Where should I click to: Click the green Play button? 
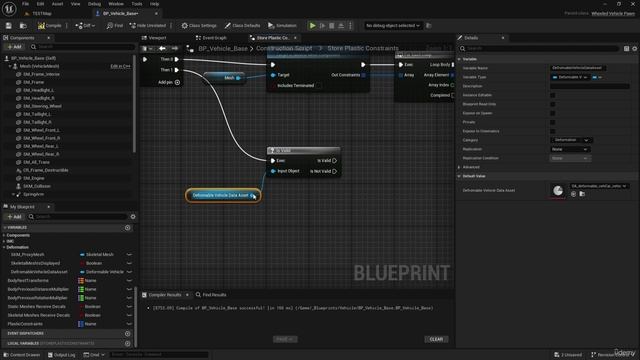point(312,26)
